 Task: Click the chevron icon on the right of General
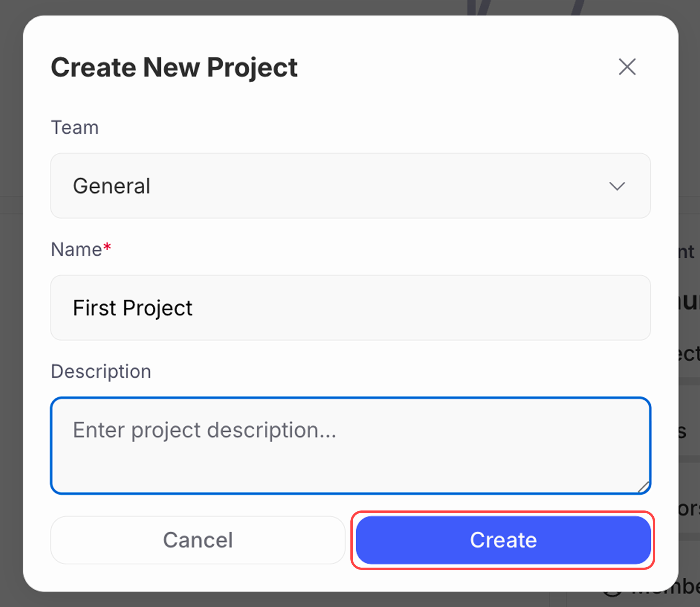(616, 187)
